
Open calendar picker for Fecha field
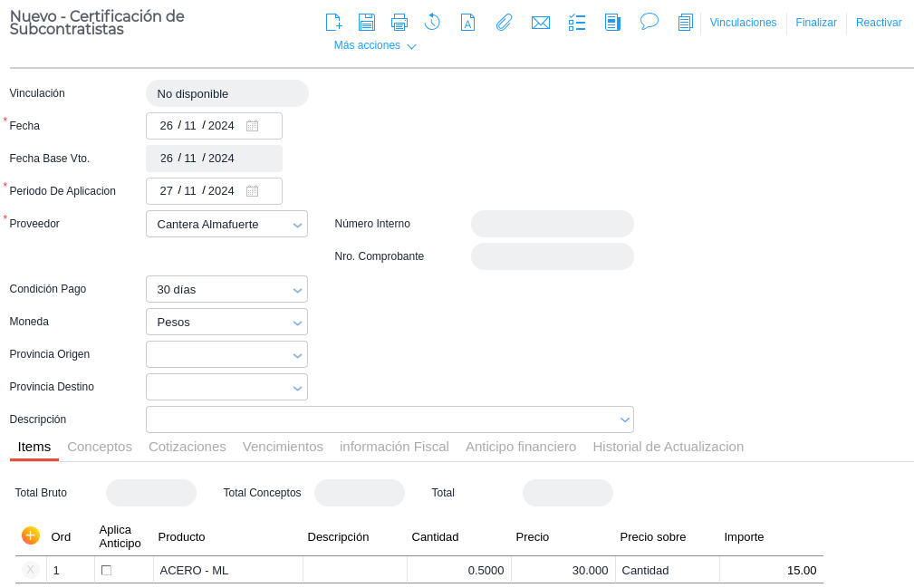click(x=253, y=126)
